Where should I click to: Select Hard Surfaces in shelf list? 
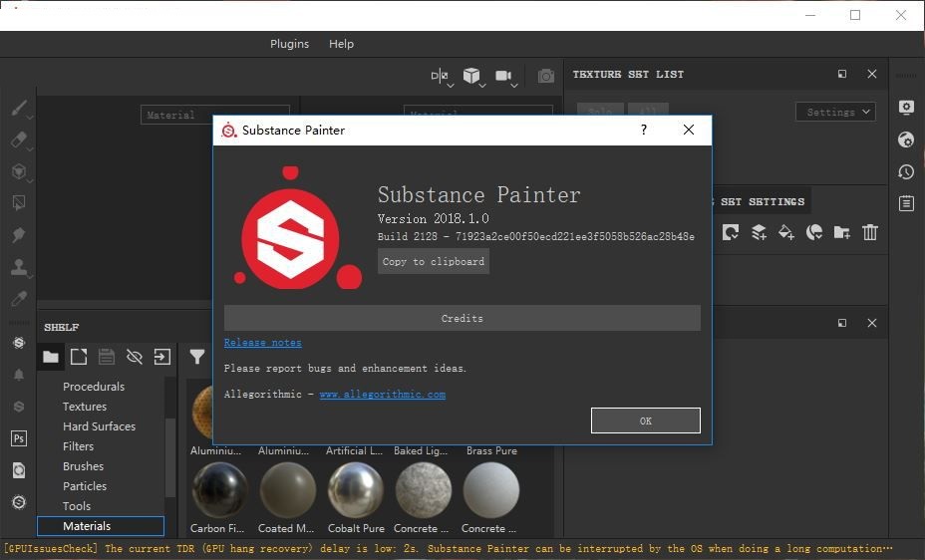[99, 426]
